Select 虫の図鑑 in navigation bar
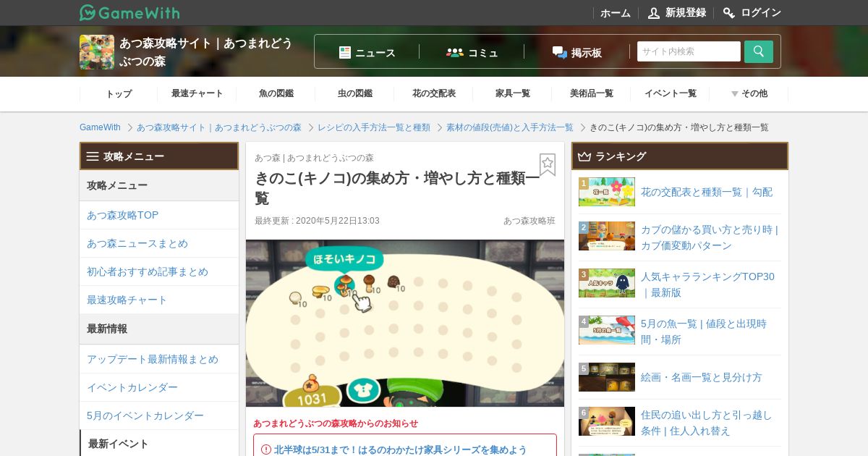The image size is (868, 456). click(x=355, y=93)
